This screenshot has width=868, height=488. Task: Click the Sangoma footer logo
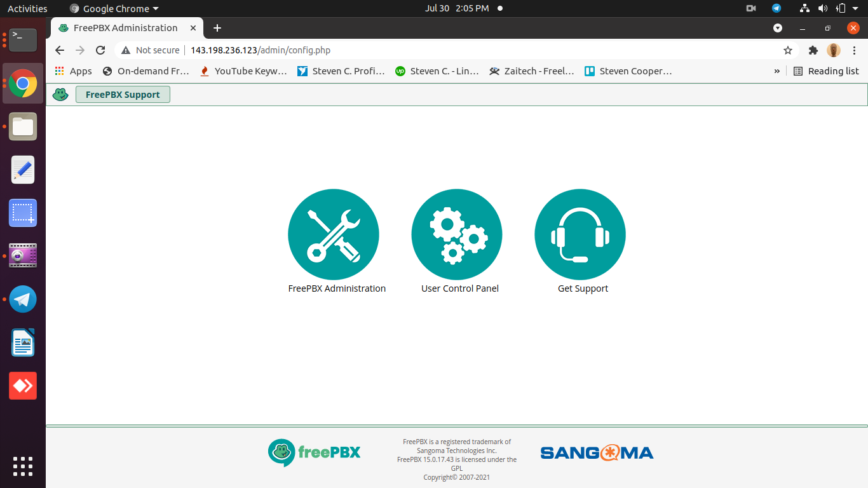click(x=597, y=452)
